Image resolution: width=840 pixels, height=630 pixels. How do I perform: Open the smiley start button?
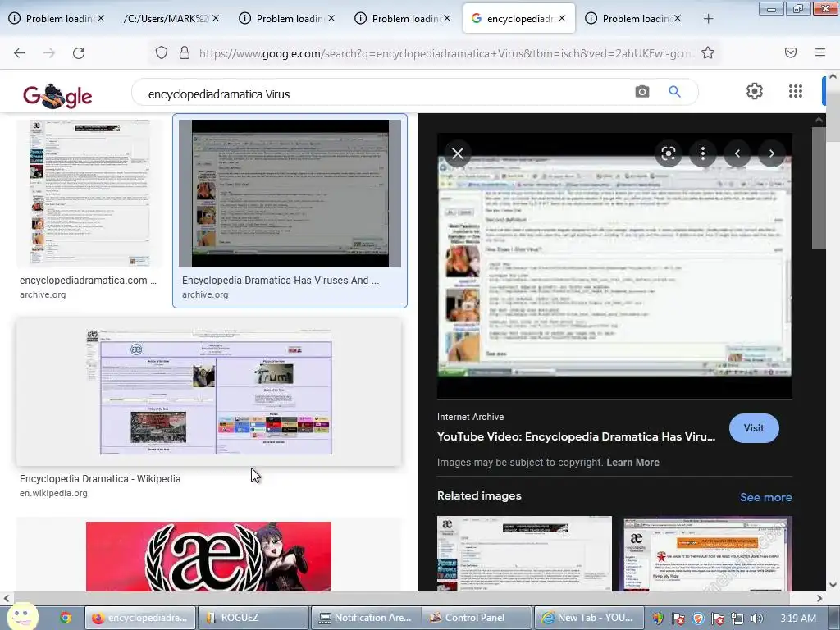click(22, 616)
